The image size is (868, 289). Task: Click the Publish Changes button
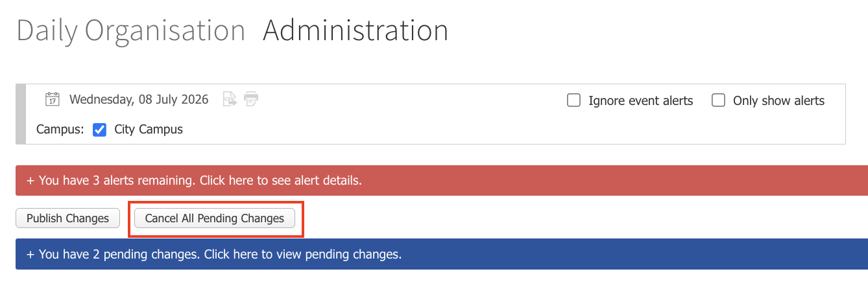click(67, 218)
